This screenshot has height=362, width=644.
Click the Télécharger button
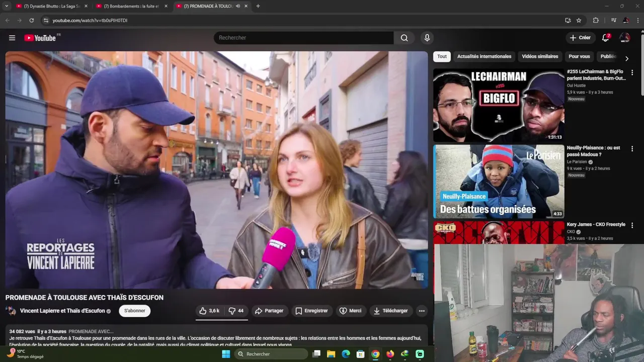tap(390, 311)
